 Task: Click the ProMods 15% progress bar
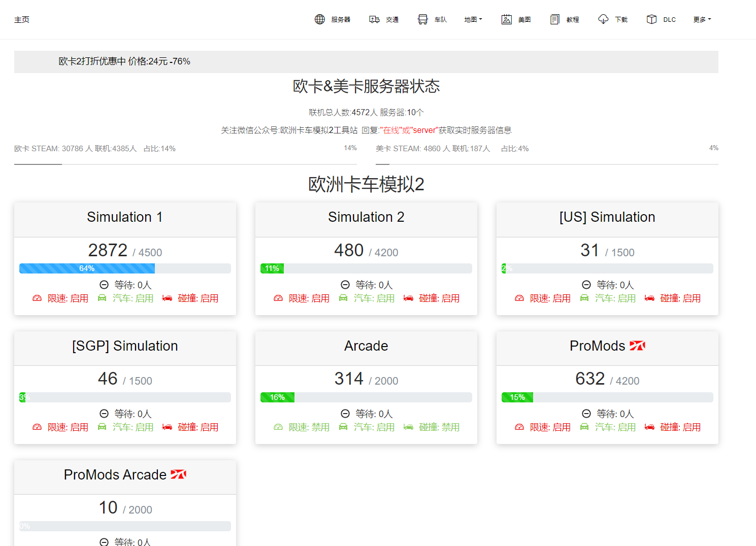click(x=607, y=397)
